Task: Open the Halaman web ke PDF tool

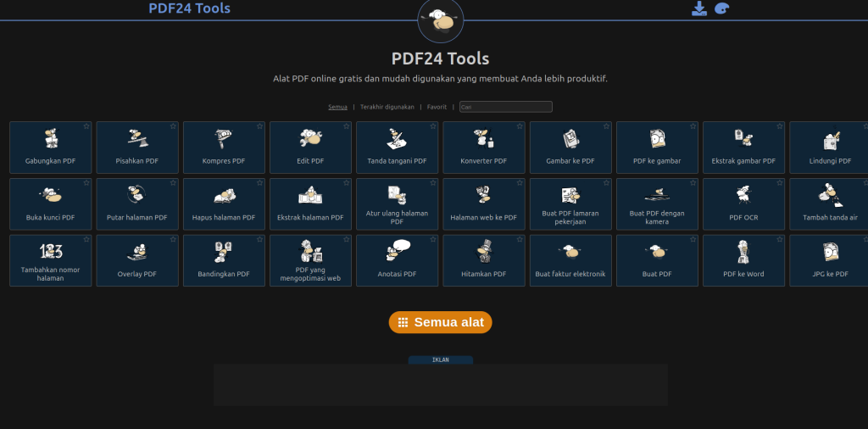Action: [484, 203]
